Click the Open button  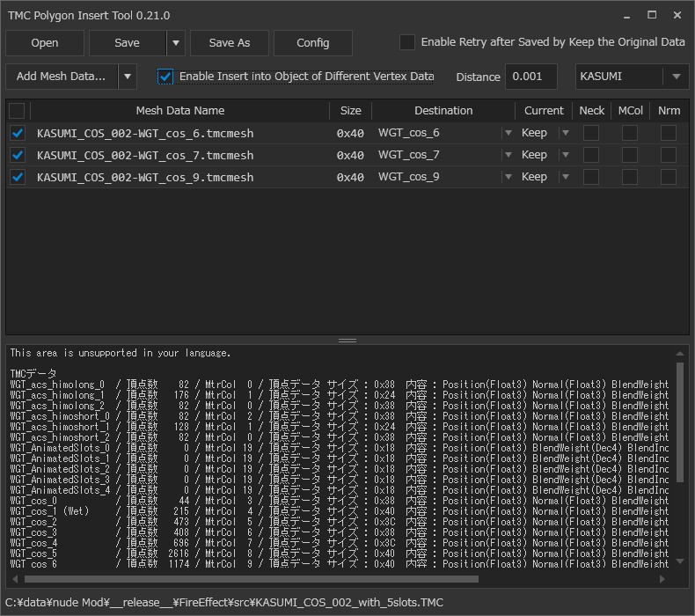pos(45,43)
